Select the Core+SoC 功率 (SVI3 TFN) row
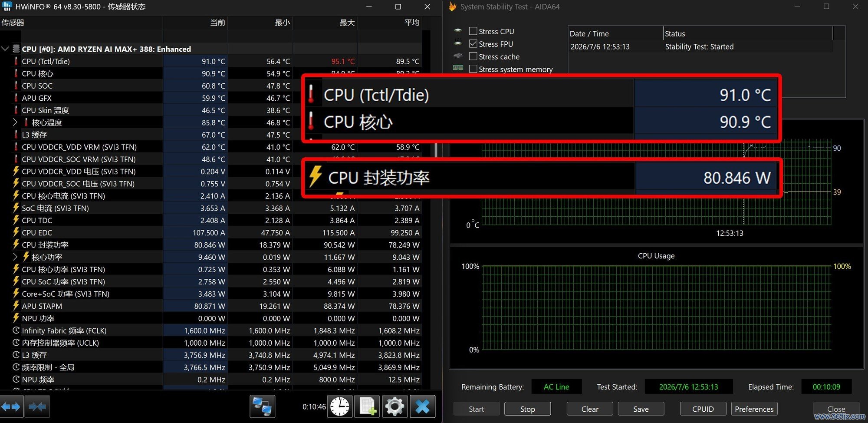The width and height of the screenshot is (868, 423). pyautogui.click(x=210, y=294)
